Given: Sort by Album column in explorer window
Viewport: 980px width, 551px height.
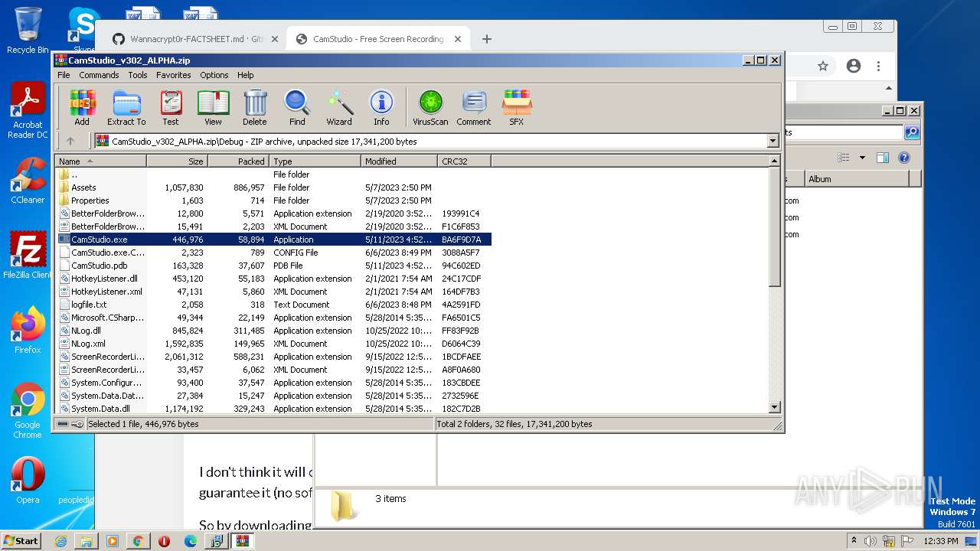Looking at the screenshot, I should point(856,179).
